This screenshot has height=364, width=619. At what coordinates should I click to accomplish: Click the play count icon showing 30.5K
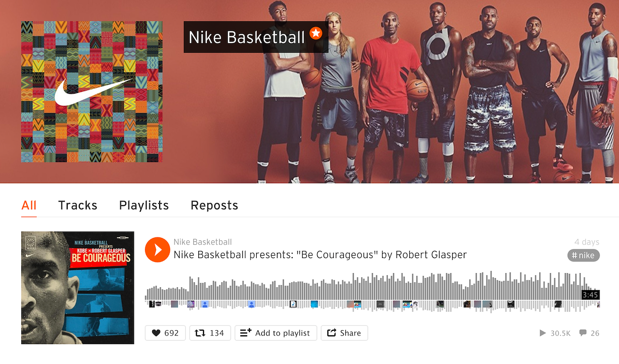543,333
